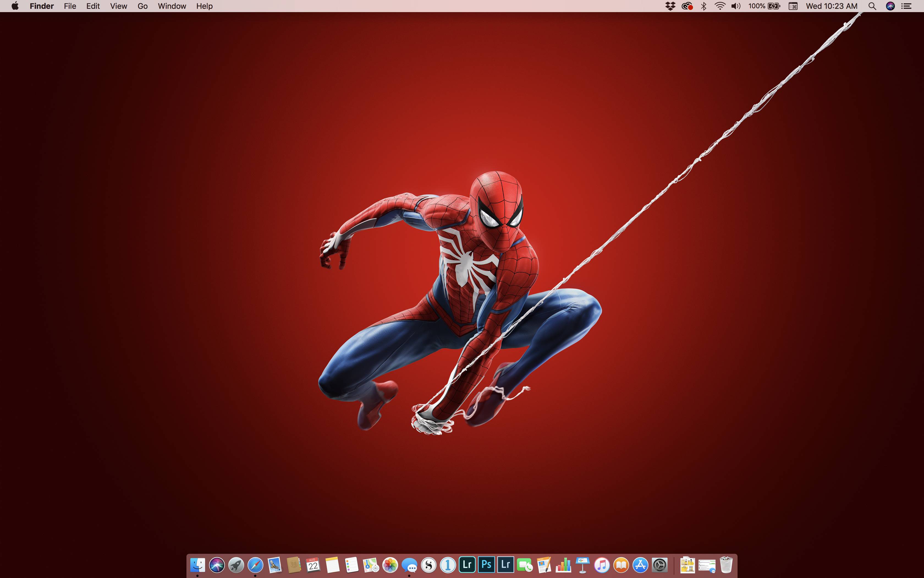Open Scrivener S icon in Dock
The image size is (924, 578).
pyautogui.click(x=429, y=565)
